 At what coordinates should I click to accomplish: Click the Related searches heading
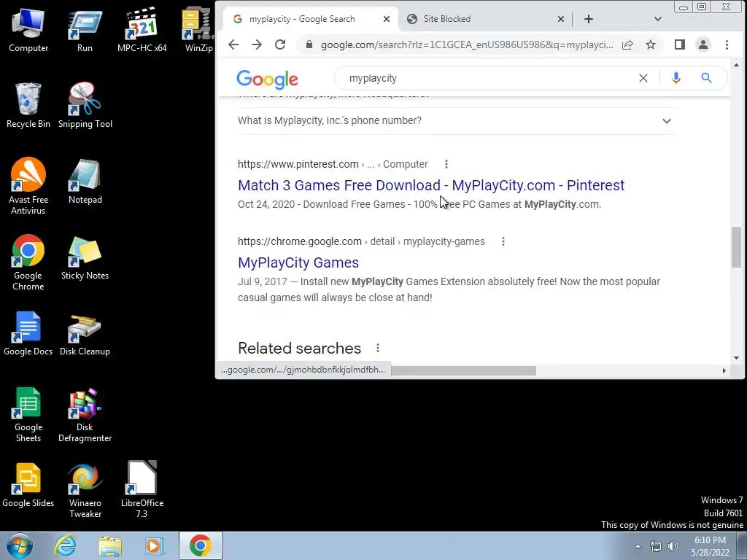pyautogui.click(x=299, y=348)
